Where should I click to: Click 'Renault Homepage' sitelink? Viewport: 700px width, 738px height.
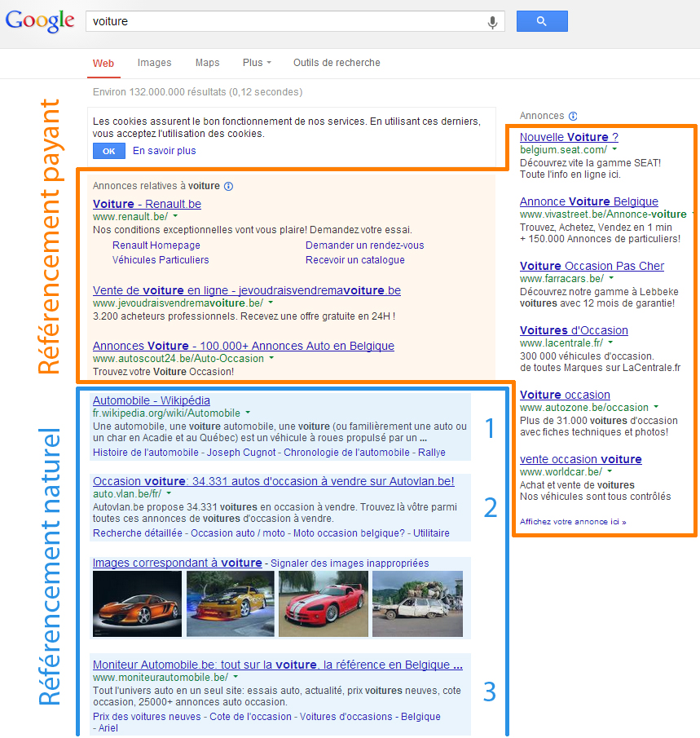[x=156, y=245]
